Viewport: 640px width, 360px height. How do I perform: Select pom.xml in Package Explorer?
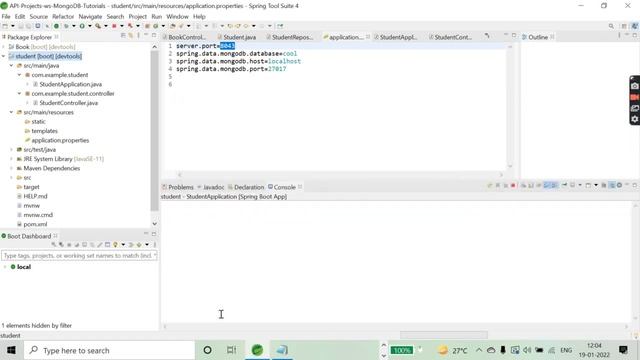pyautogui.click(x=35, y=224)
